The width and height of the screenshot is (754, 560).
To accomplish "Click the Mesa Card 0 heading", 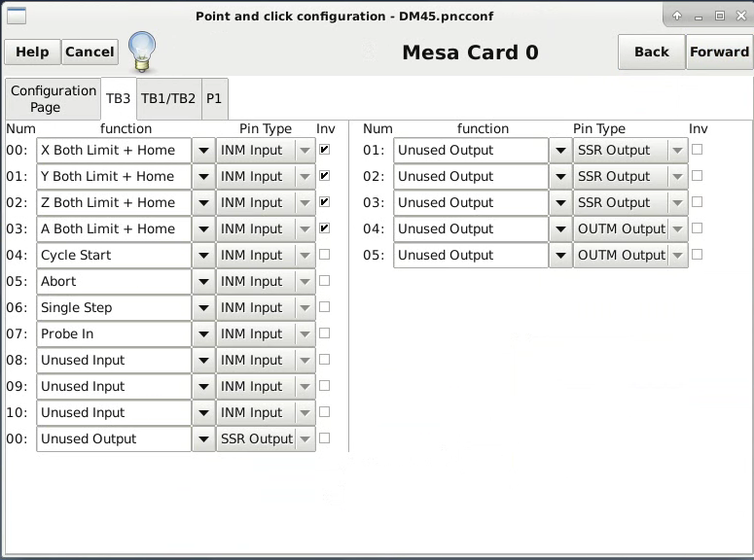I will click(470, 52).
